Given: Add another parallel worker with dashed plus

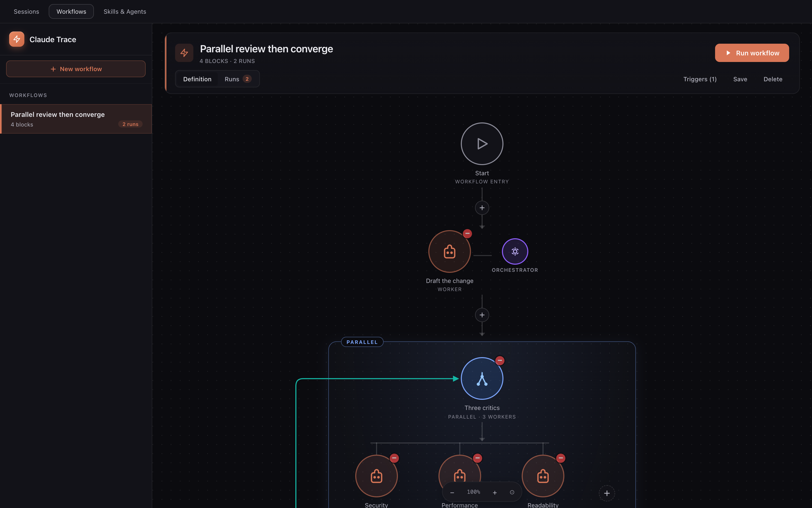Looking at the screenshot, I should (x=607, y=493).
